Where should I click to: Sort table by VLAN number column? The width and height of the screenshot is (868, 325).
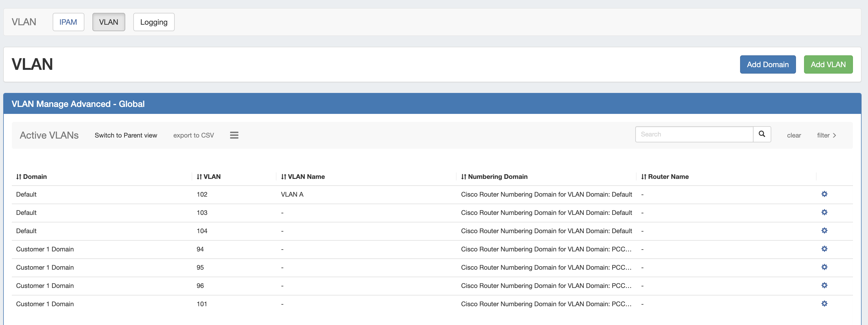tap(209, 176)
